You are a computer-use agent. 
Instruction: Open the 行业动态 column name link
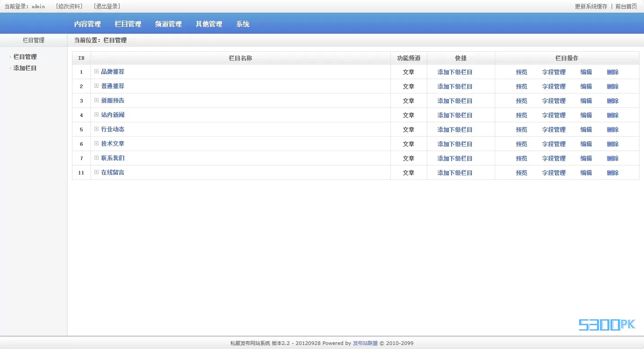point(112,130)
